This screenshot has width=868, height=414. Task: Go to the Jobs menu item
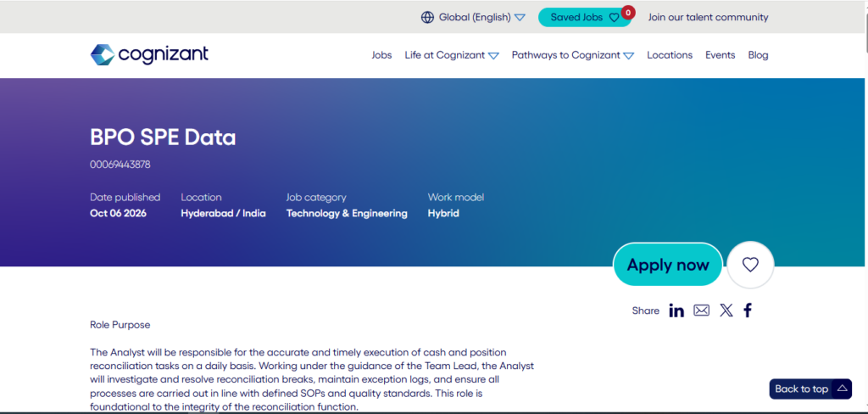pos(381,55)
